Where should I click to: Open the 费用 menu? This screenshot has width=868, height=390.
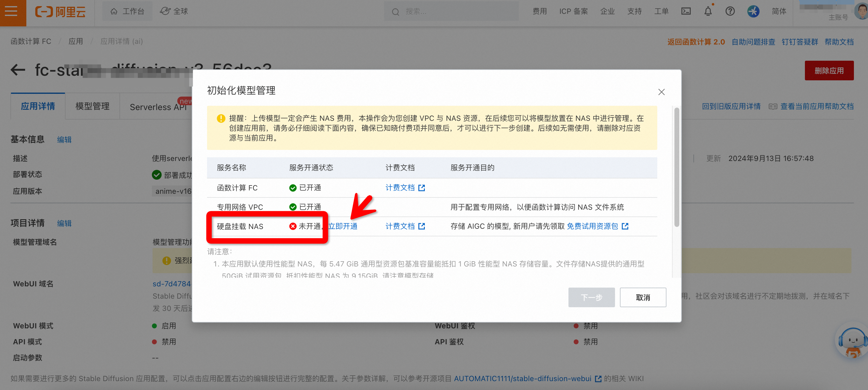click(x=539, y=11)
